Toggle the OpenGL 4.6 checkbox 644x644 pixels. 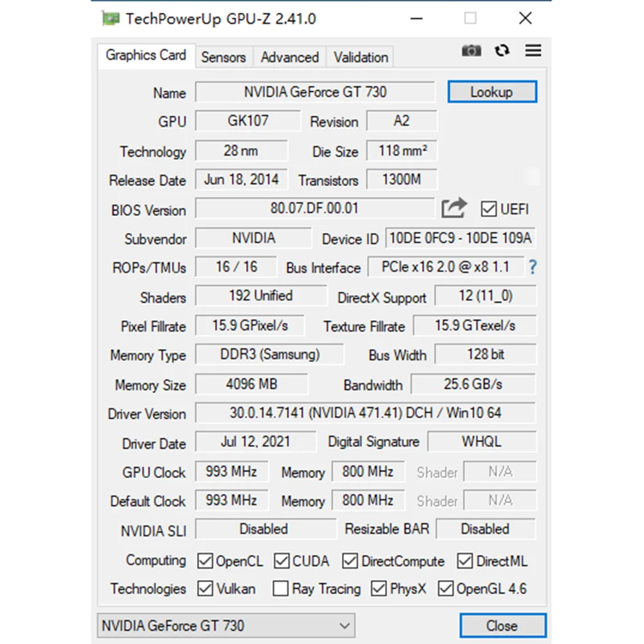446,589
